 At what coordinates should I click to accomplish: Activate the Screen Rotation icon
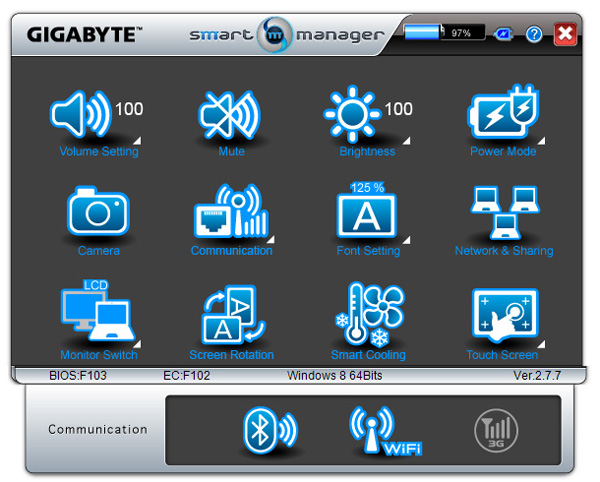click(233, 314)
